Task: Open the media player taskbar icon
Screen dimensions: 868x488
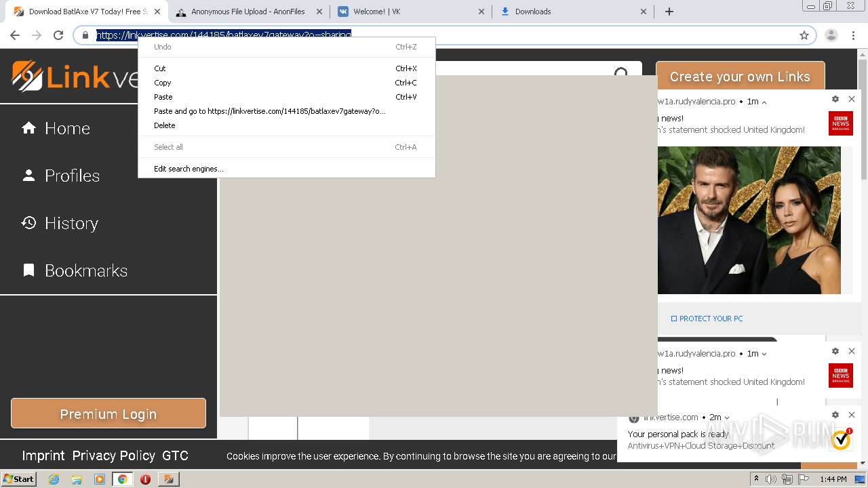Action: (100, 479)
